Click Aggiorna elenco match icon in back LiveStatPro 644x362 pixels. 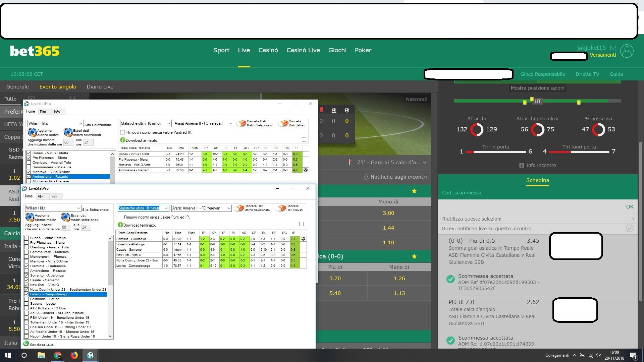tap(32, 132)
